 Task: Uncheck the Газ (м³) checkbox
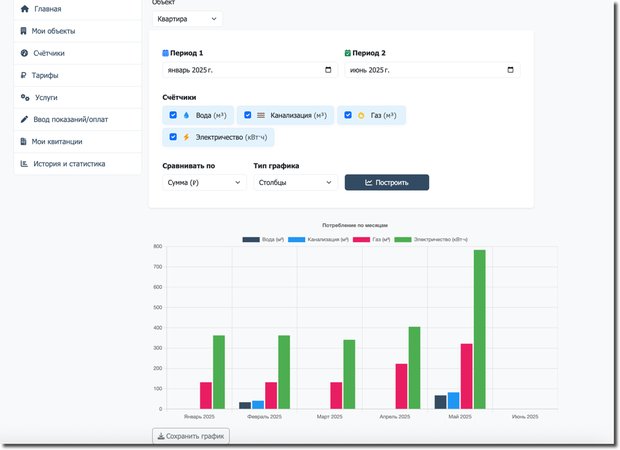point(348,115)
